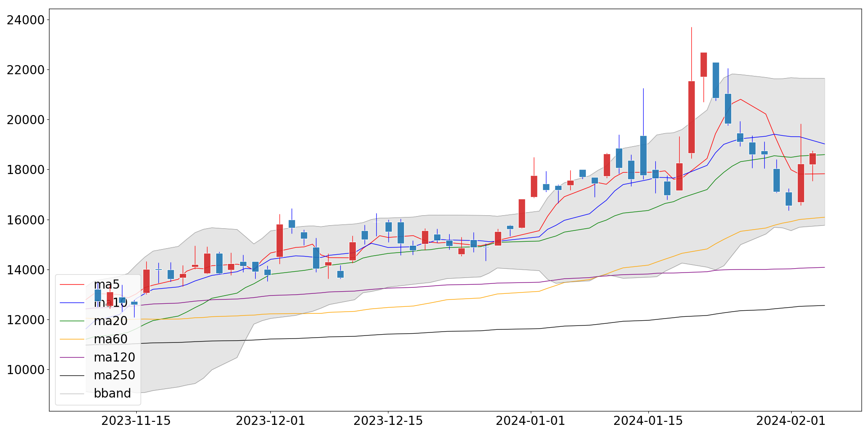The image size is (868, 434).
Task: Click the 10000 y-axis label
Action: pyautogui.click(x=26, y=370)
